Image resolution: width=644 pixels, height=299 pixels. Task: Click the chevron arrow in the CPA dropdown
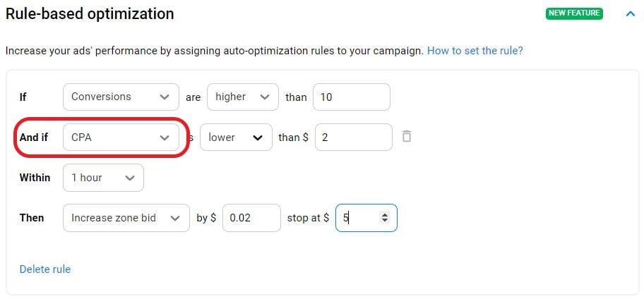(x=165, y=137)
